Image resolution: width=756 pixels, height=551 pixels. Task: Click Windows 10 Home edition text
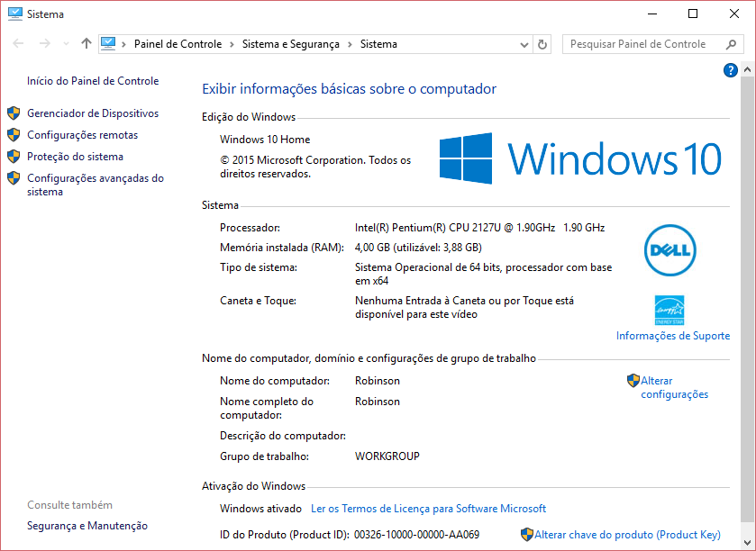click(265, 140)
